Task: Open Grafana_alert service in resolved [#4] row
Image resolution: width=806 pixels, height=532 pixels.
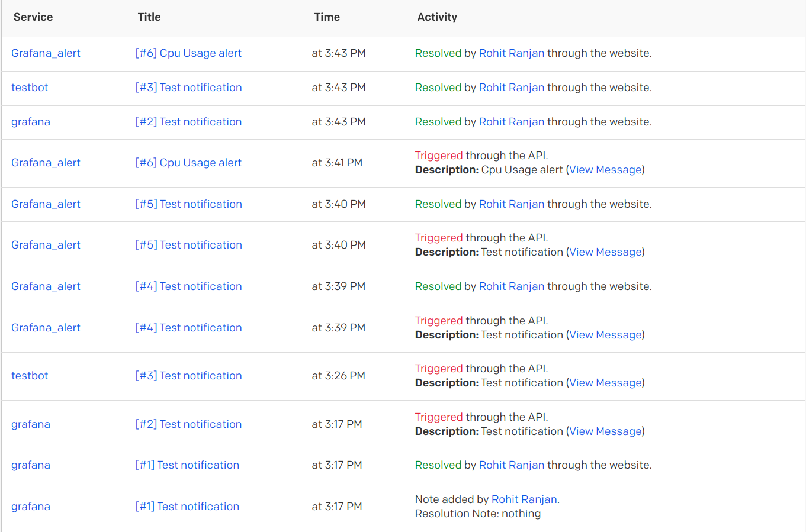Action: (x=46, y=286)
